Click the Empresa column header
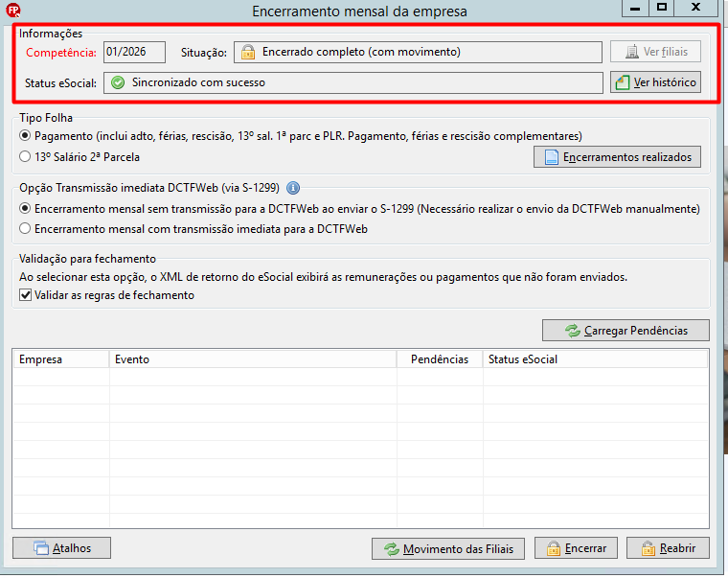 pos(60,359)
